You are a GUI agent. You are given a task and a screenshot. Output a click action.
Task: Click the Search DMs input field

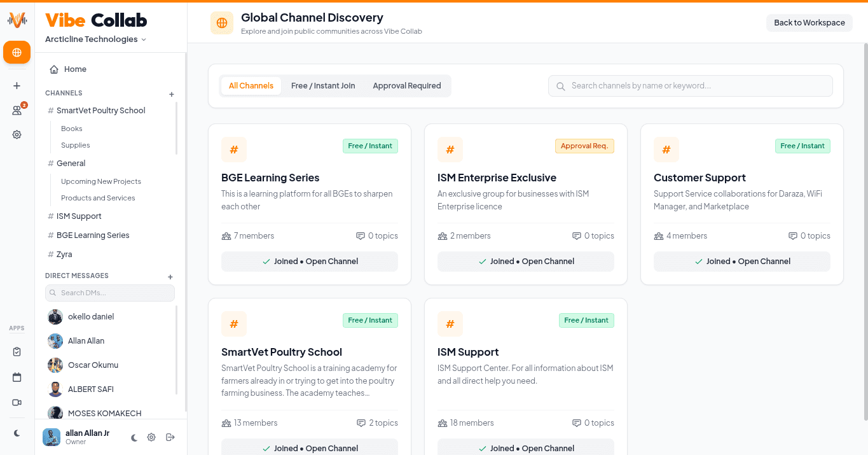tap(110, 293)
